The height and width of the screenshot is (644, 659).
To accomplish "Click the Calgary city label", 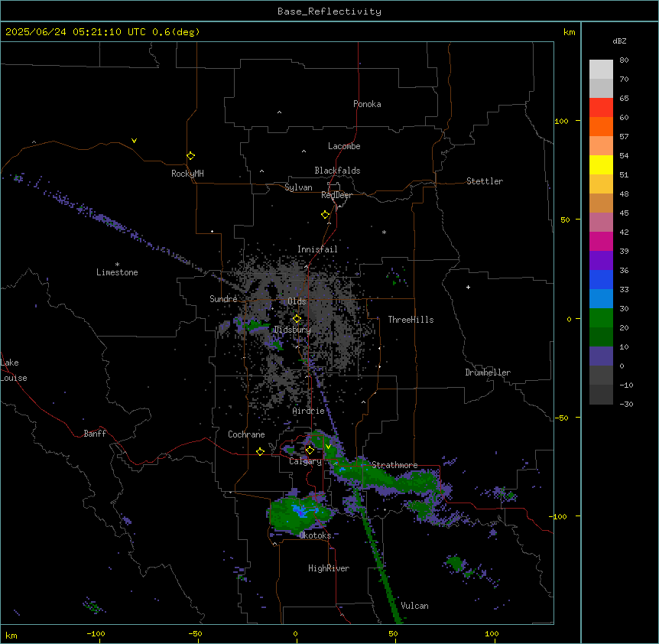I will point(305,461).
